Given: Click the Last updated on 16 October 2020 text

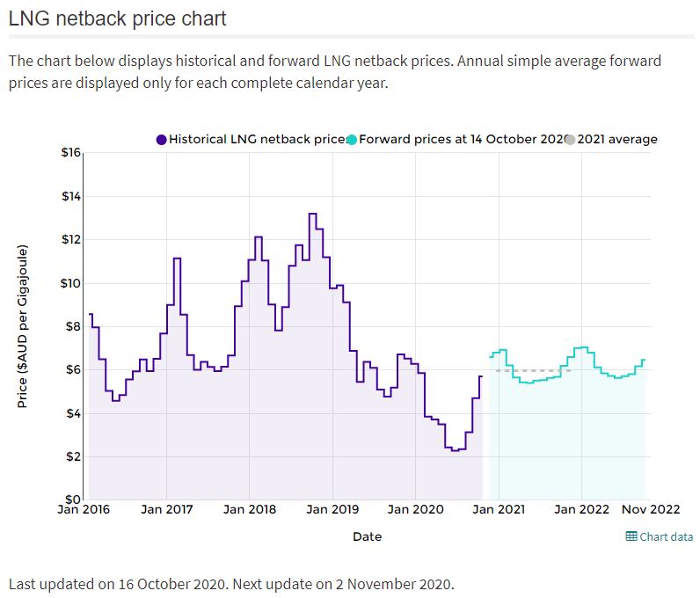Looking at the screenshot, I should point(231,584).
